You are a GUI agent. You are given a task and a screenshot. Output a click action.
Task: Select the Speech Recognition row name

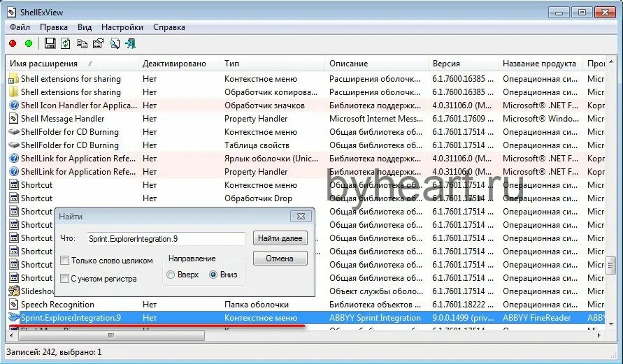click(x=57, y=305)
